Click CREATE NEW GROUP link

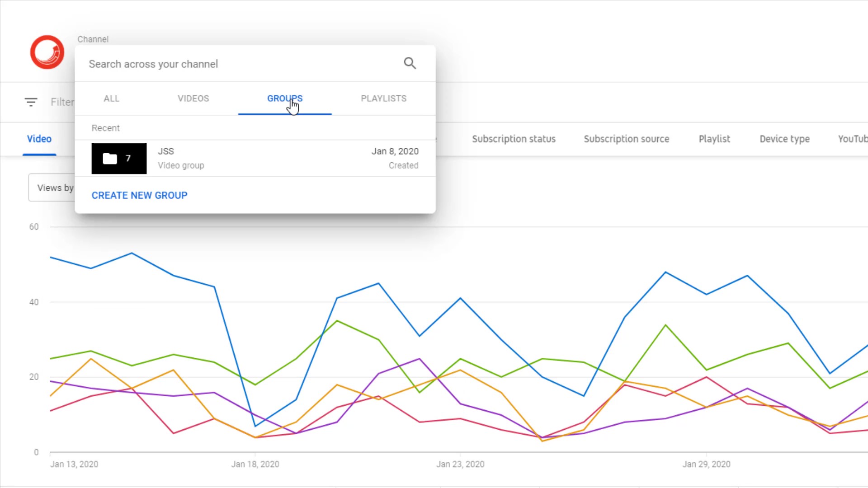(x=139, y=195)
